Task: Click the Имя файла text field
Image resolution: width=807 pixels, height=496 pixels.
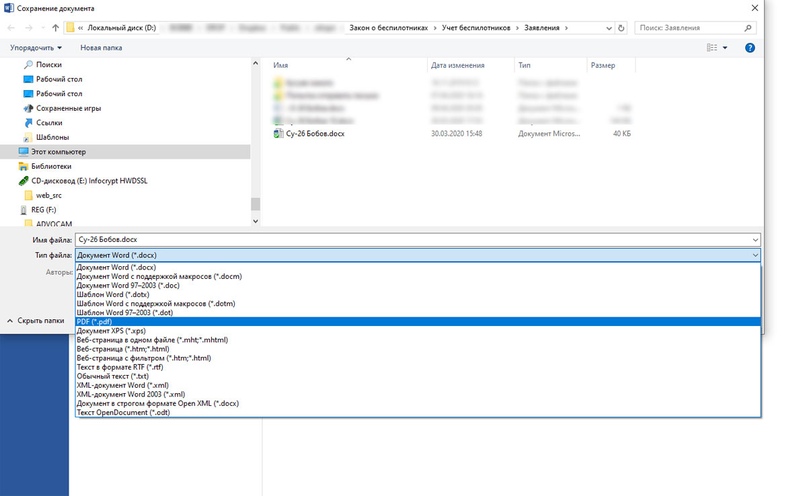Action: (400, 241)
